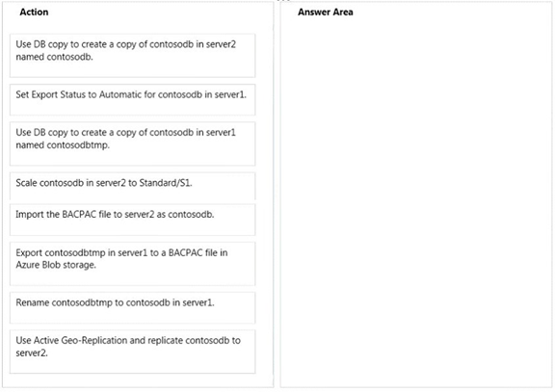This screenshot has width=555, height=392.
Task: Click the empty Answer Area panel
Action: tap(416, 201)
